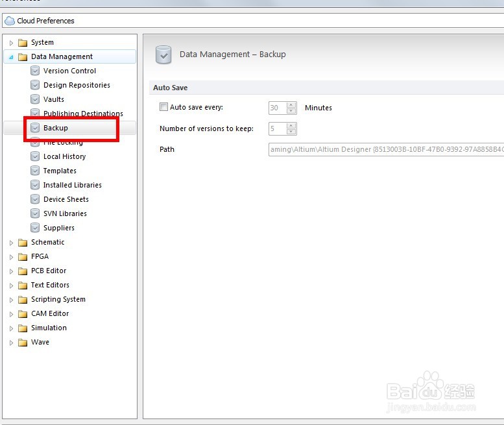Click the Number of versions to keep label
This screenshot has width=504, height=425.
[x=206, y=128]
